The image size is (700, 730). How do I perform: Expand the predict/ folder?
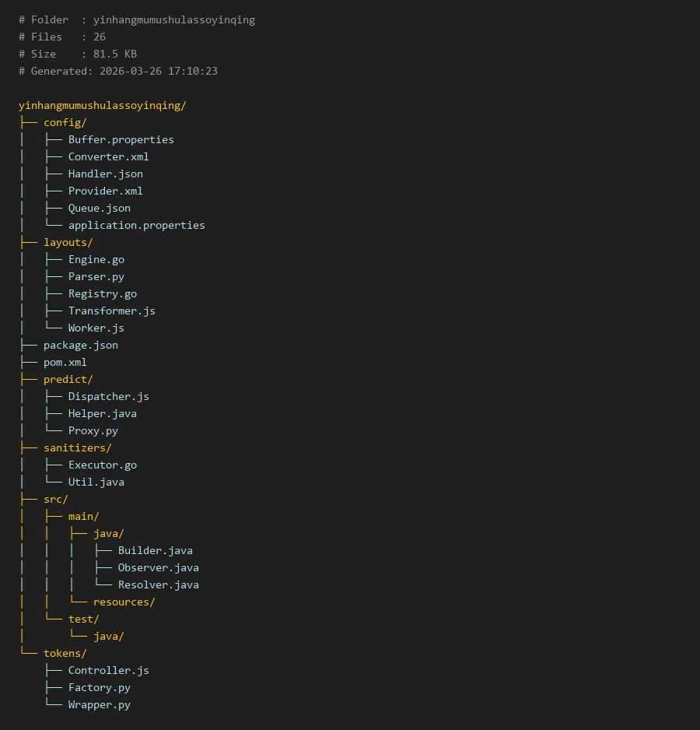click(x=68, y=380)
